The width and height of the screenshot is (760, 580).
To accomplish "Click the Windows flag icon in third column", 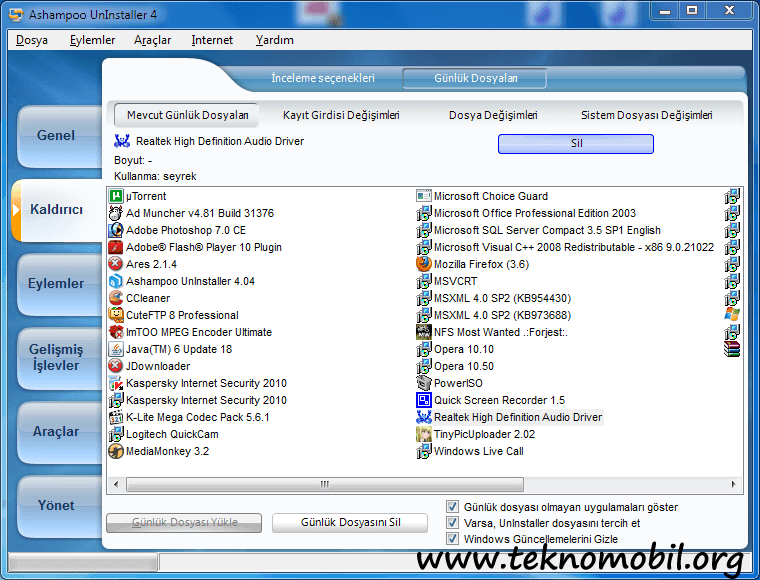I will (732, 315).
